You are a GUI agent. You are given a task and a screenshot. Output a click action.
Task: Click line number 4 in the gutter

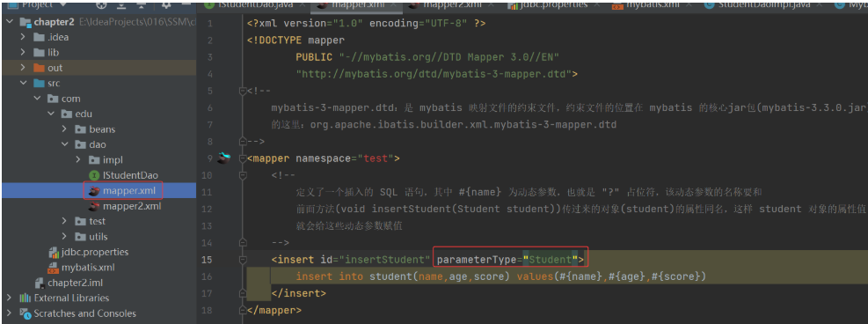(x=210, y=74)
